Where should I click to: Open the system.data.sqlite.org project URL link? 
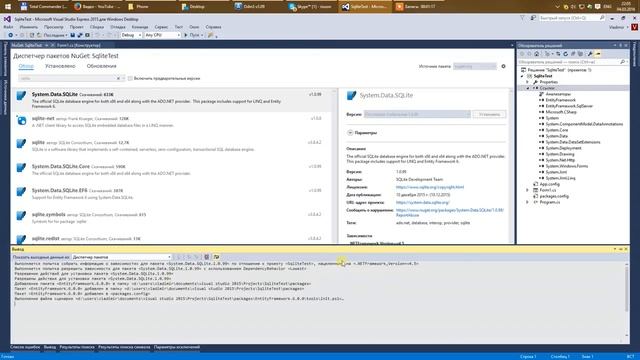[422, 202]
